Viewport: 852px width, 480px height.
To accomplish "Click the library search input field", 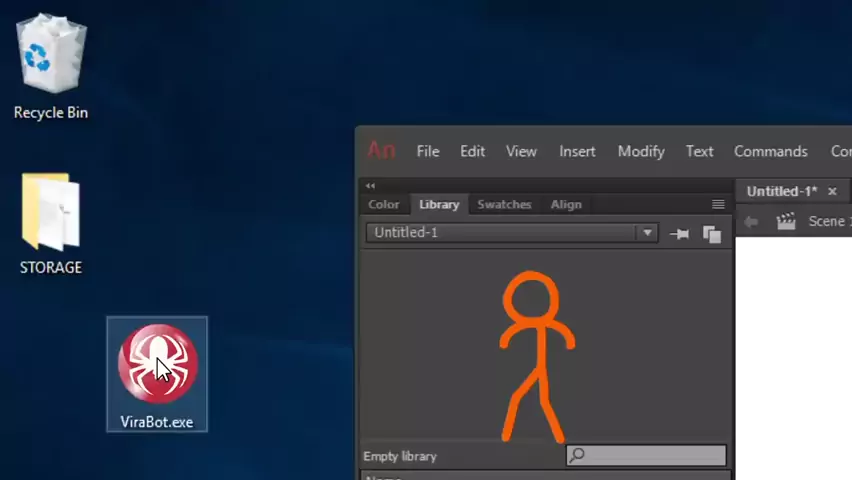I will coord(655,456).
